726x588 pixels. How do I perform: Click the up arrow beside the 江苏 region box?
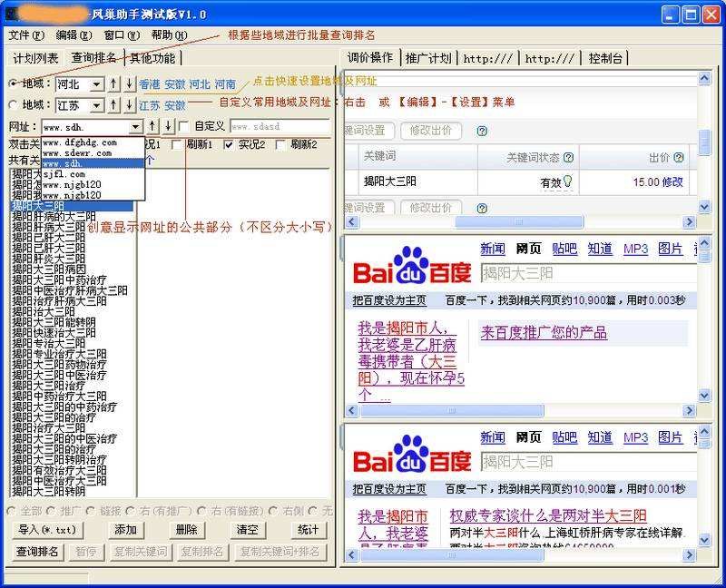(113, 105)
